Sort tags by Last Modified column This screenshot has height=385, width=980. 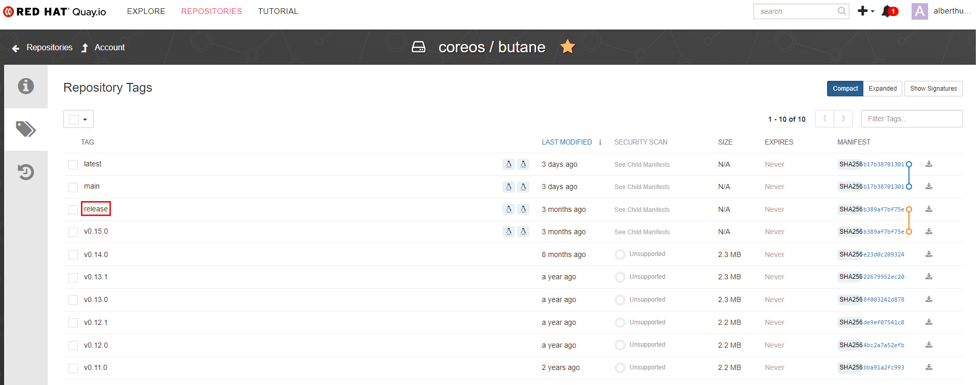[x=567, y=142]
